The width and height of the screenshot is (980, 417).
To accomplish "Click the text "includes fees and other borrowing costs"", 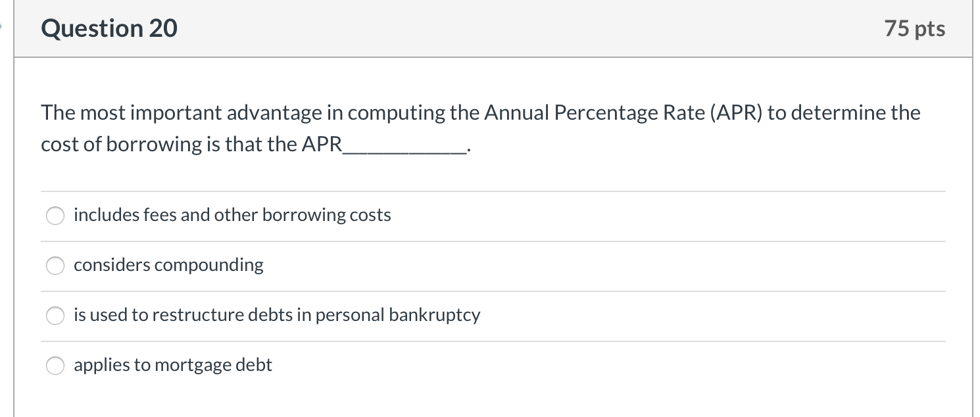I will tap(232, 215).
